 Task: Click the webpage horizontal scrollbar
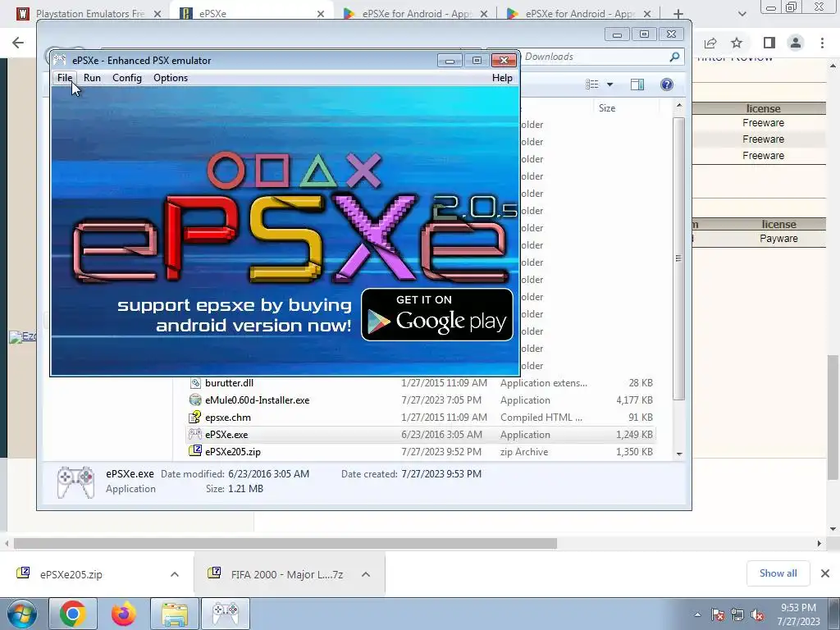point(285,544)
